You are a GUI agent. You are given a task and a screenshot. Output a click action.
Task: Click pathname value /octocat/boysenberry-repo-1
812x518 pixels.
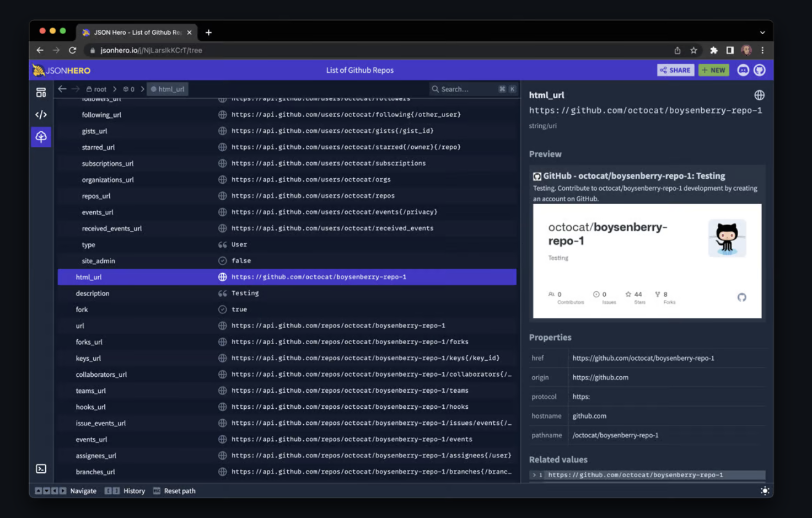(x=615, y=435)
